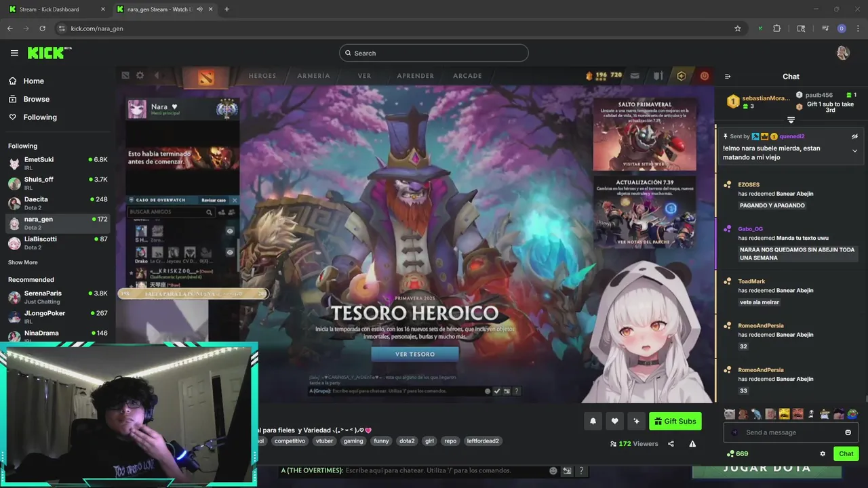Click the 669 channel points counter
The height and width of the screenshot is (488, 868).
[x=738, y=453]
